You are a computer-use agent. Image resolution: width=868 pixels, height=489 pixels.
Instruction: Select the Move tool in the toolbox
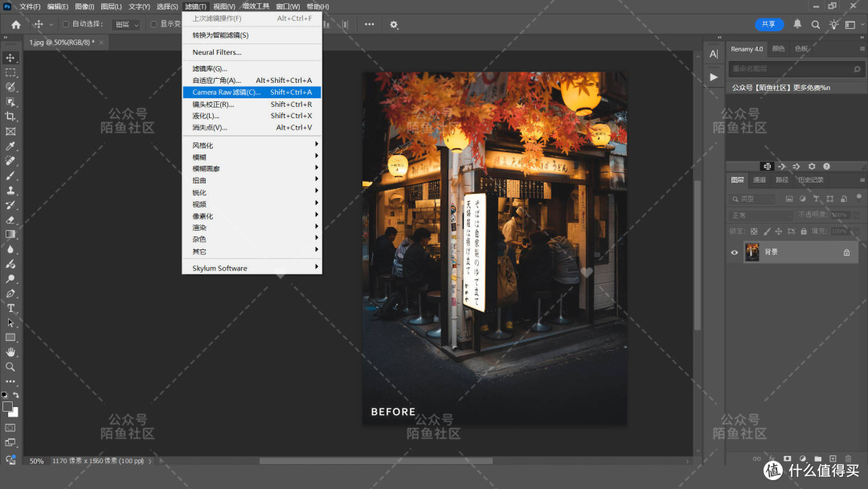click(10, 58)
